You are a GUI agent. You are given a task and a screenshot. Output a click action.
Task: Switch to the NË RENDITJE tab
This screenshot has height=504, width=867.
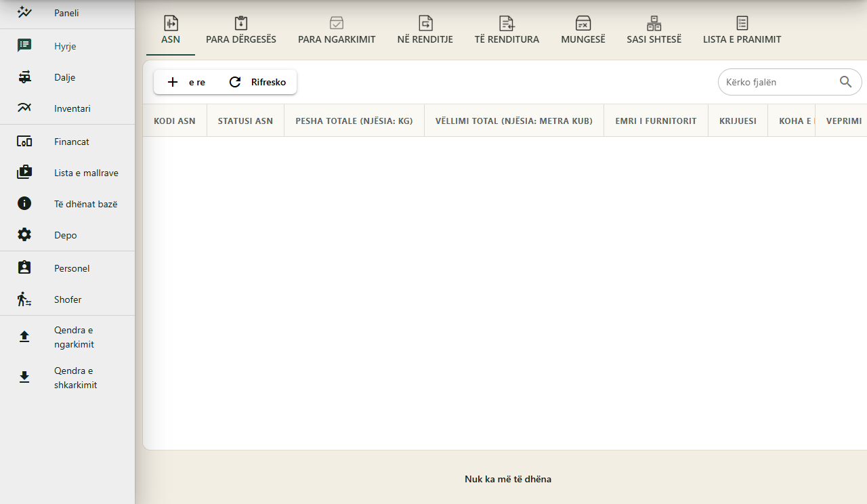coord(425,31)
